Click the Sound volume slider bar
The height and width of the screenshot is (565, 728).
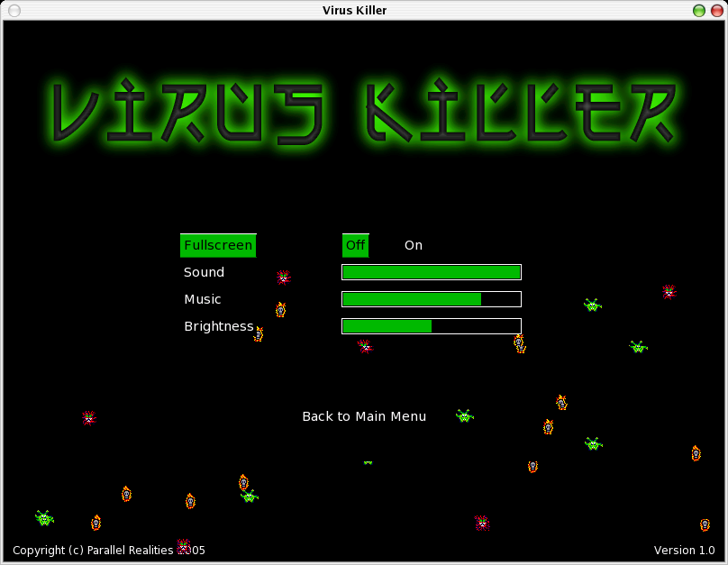(x=431, y=272)
